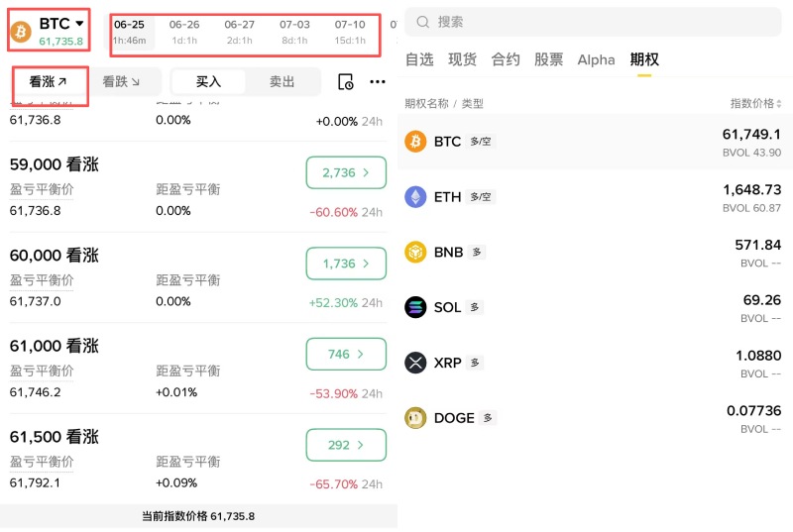The image size is (793, 532).
Task: Click the 多/空 tag next to BTC
Action: (x=480, y=142)
